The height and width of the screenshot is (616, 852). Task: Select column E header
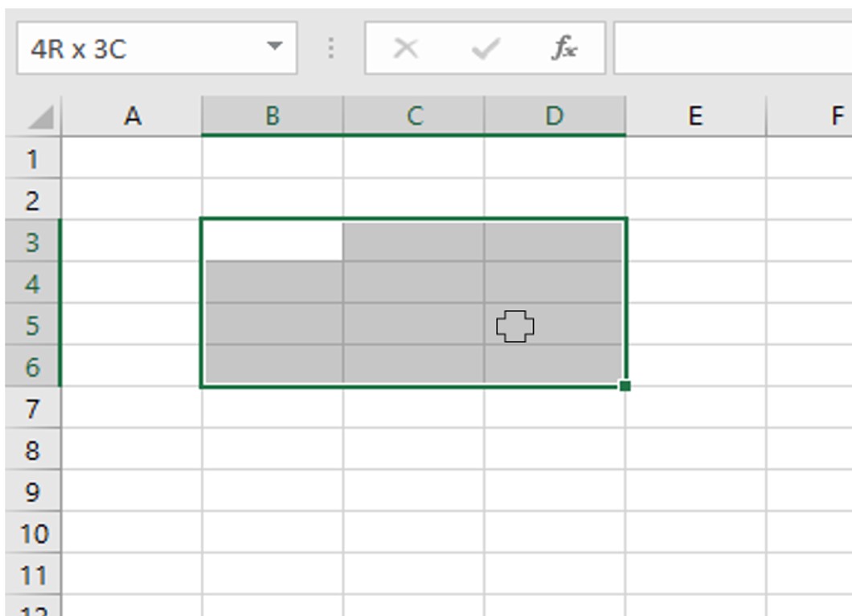coord(695,117)
